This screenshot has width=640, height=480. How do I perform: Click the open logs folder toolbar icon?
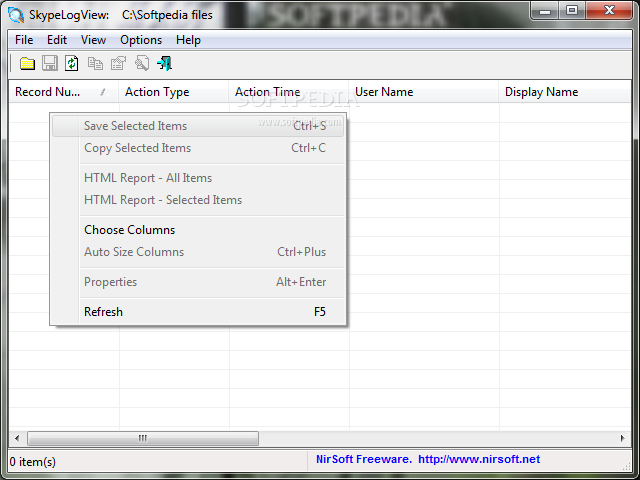coord(27,64)
